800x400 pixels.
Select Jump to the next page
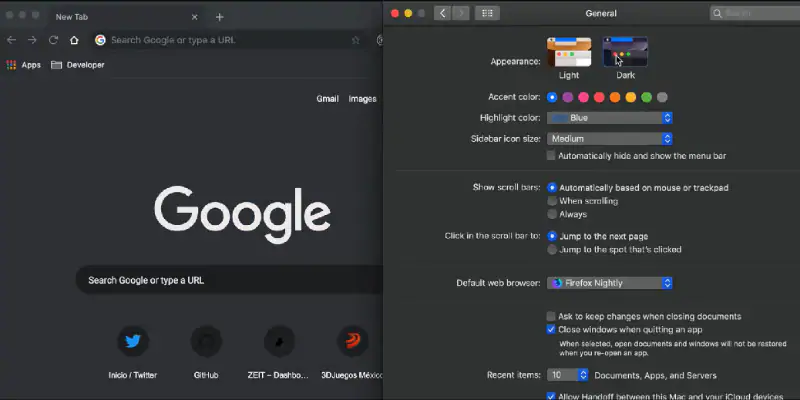pyautogui.click(x=552, y=236)
